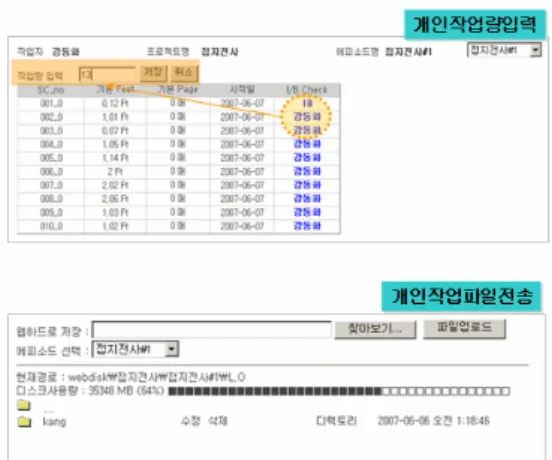Click the 2.02 Ft feet value
This screenshot has height=460, width=552.
[115, 185]
